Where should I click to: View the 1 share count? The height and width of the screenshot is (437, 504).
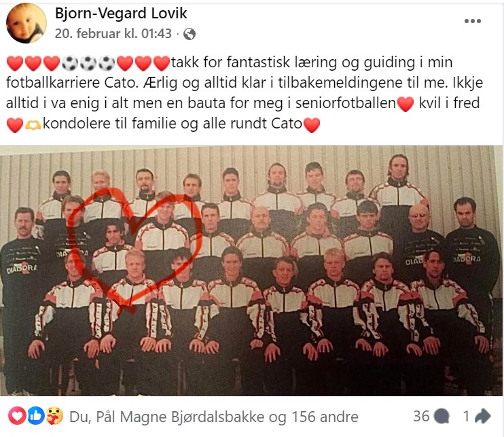tap(467, 417)
